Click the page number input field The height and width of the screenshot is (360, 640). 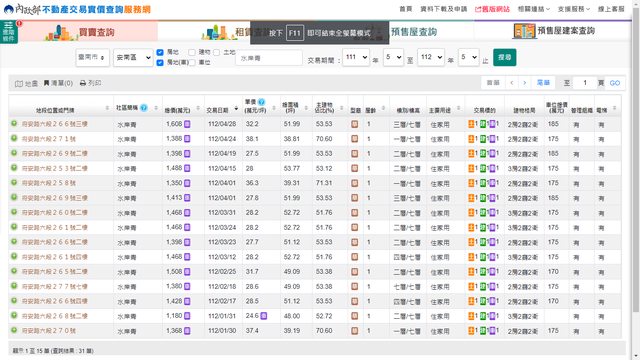585,83
